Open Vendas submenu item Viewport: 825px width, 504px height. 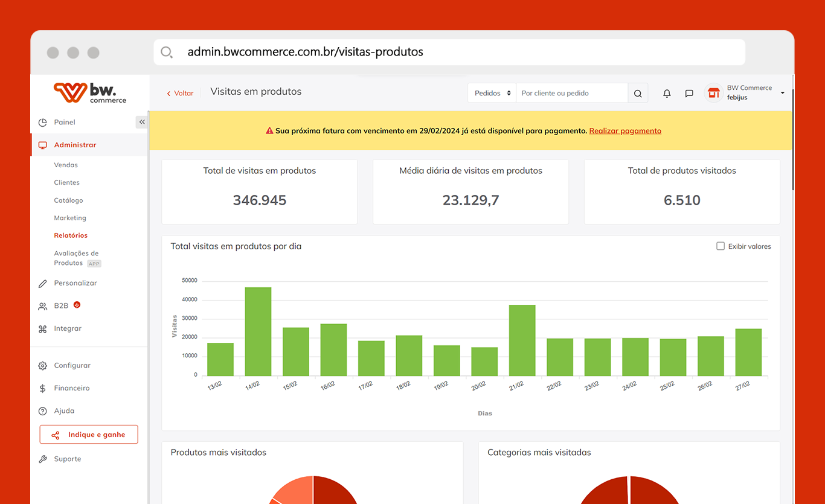click(x=66, y=165)
